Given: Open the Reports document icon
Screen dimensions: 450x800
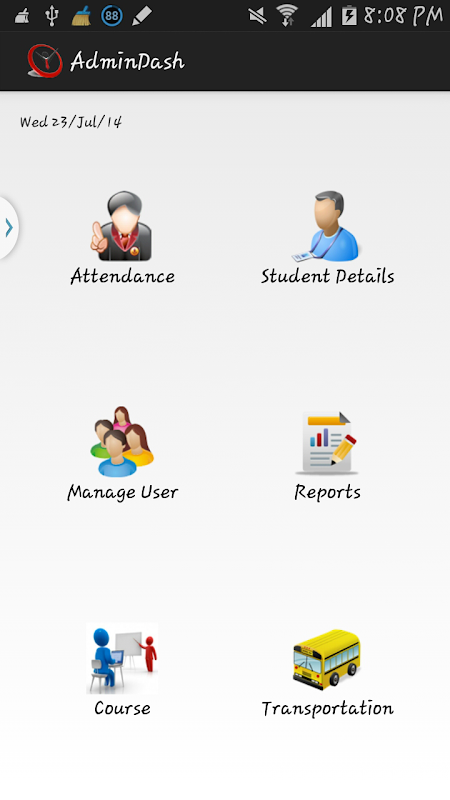Looking at the screenshot, I should (x=327, y=443).
